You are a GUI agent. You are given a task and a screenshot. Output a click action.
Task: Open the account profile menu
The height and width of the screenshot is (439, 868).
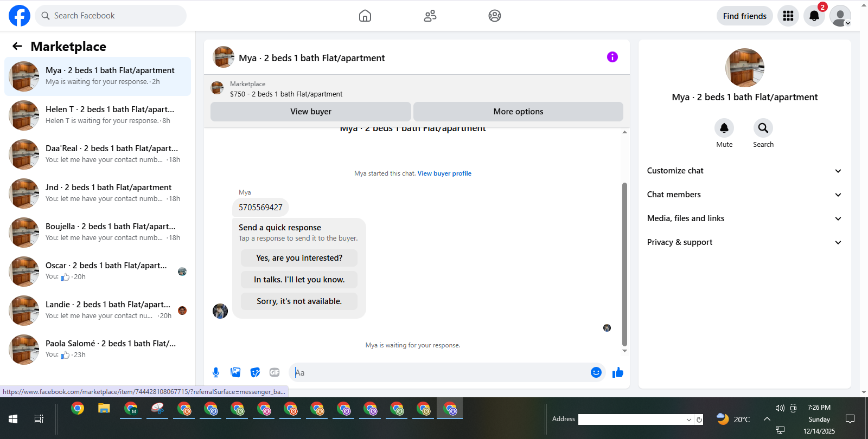coord(840,16)
